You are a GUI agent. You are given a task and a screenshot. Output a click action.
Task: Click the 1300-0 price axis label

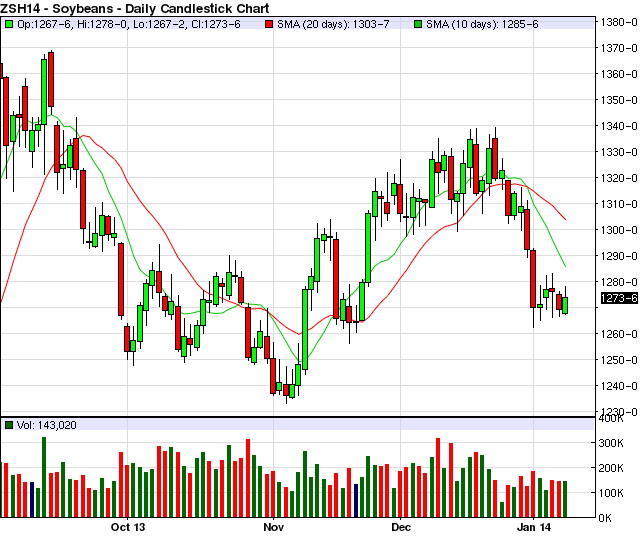pyautogui.click(x=619, y=230)
